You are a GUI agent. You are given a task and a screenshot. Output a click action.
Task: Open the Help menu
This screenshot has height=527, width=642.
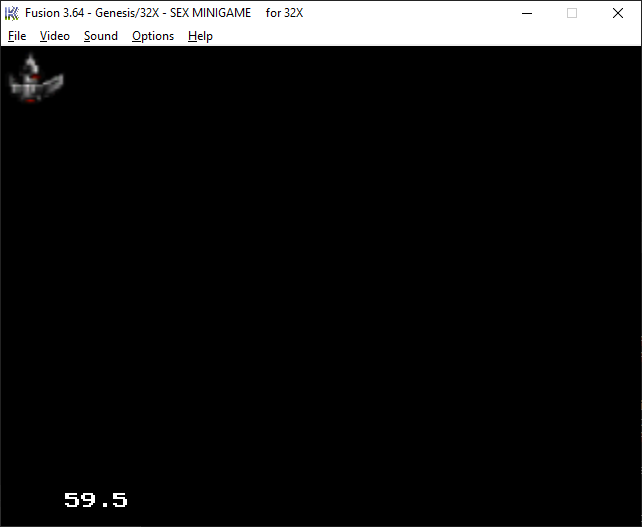200,36
